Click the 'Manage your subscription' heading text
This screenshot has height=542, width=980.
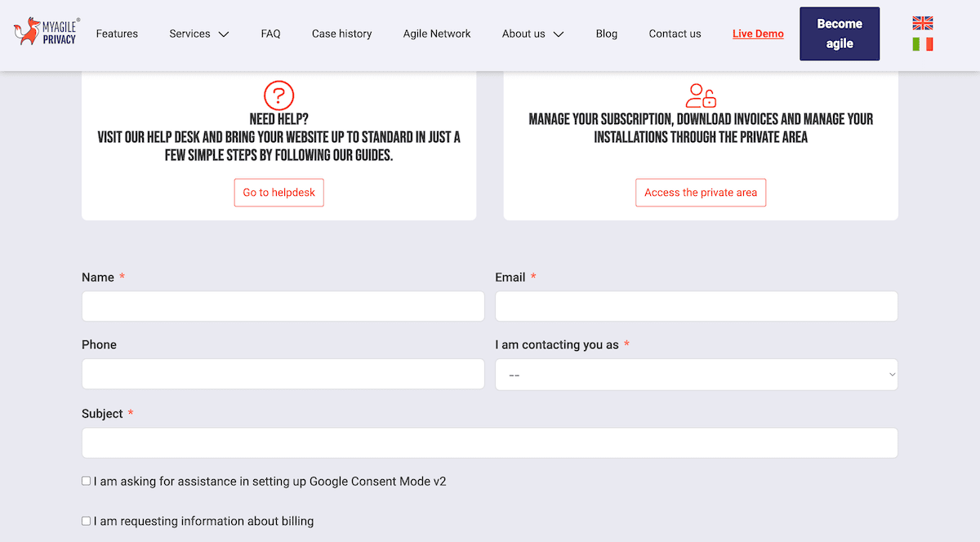701,128
